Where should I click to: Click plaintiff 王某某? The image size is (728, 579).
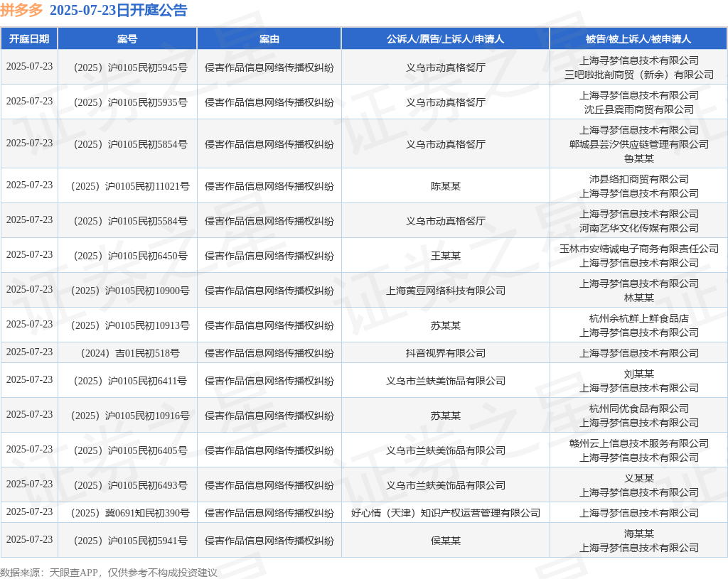tap(445, 256)
